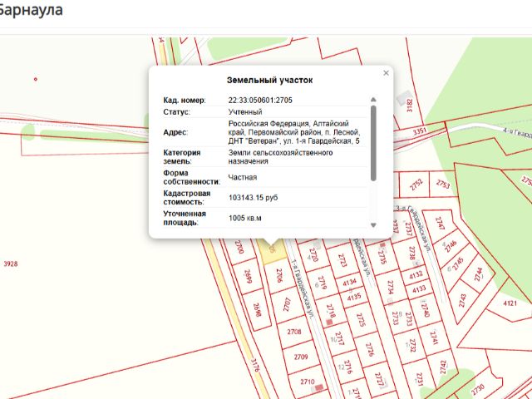This screenshot has width=532, height=399.
Task: Select land parcel 2740 on map
Action: (426, 309)
